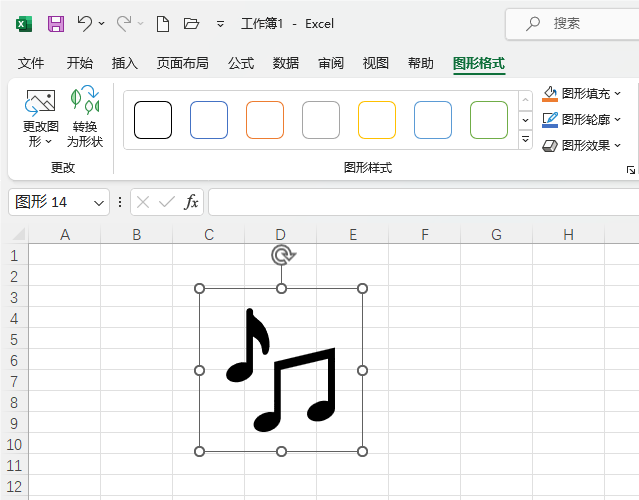Open the undo history dropdown arrow
The width and height of the screenshot is (639, 500).
(101, 24)
